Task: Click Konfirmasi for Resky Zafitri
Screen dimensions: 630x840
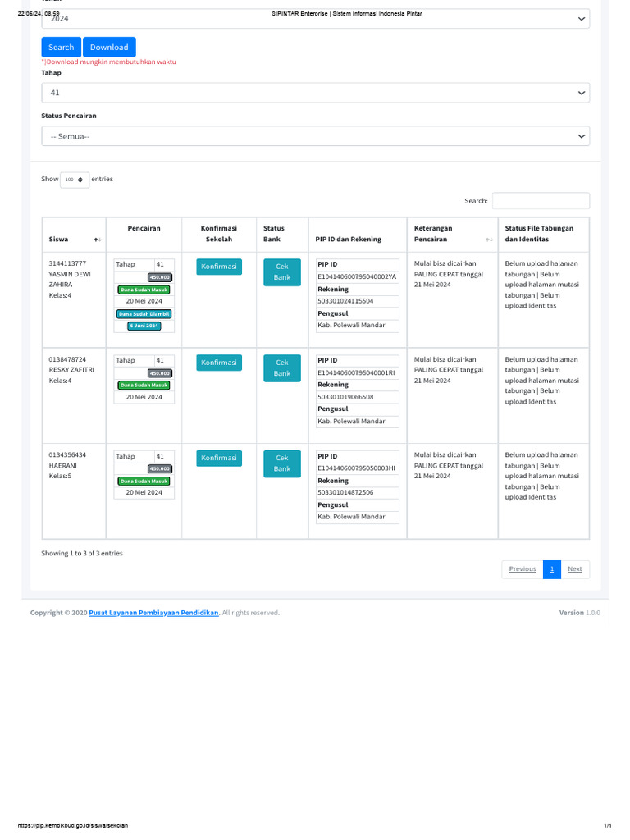Action: coord(219,363)
